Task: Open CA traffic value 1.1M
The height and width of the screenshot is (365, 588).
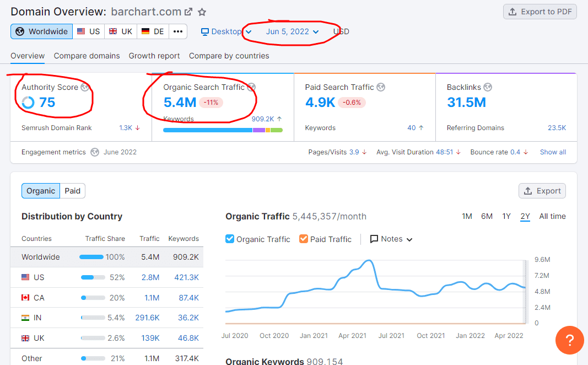Action: (152, 298)
